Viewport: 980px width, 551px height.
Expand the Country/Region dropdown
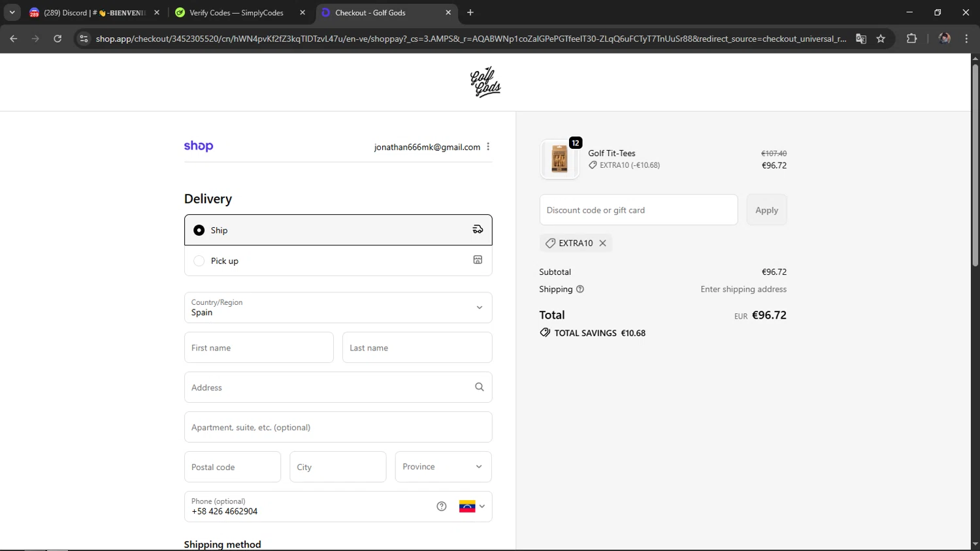338,307
